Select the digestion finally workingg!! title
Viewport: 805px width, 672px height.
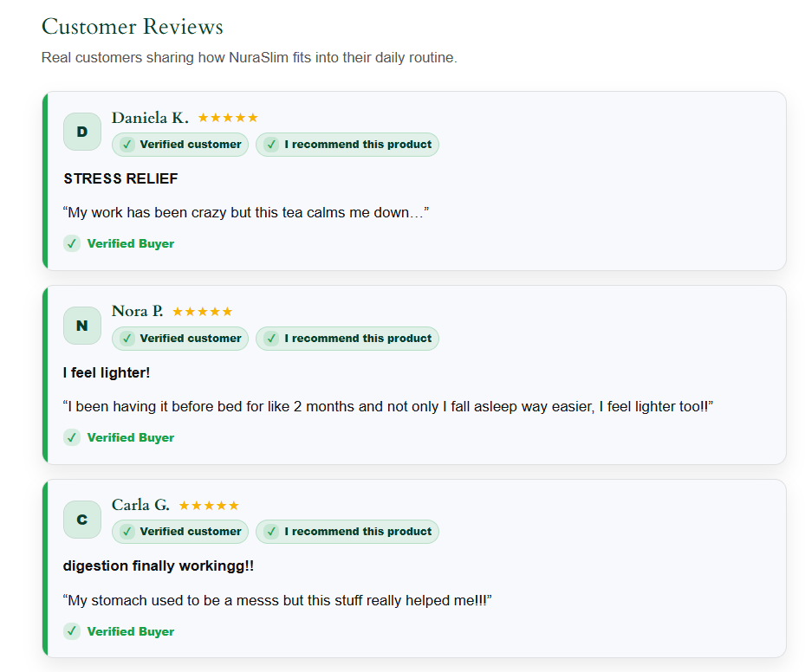pos(158,565)
